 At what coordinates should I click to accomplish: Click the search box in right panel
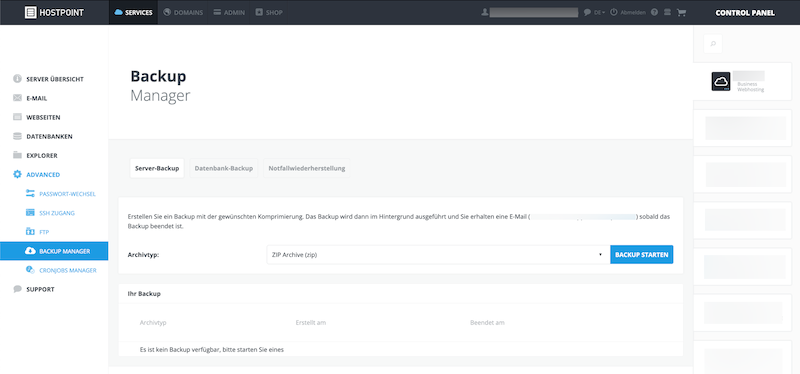click(713, 44)
